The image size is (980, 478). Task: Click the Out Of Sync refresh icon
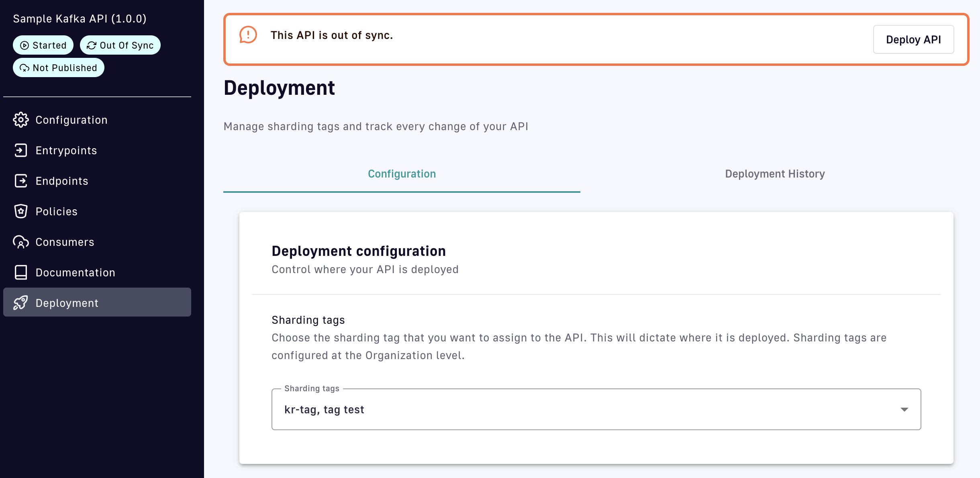tap(92, 45)
